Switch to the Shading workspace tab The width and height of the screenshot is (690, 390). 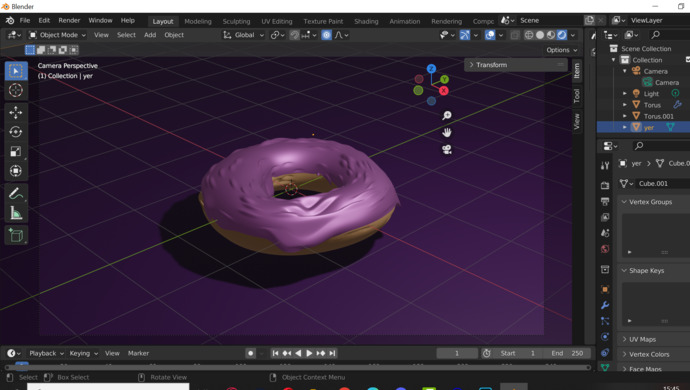point(366,21)
